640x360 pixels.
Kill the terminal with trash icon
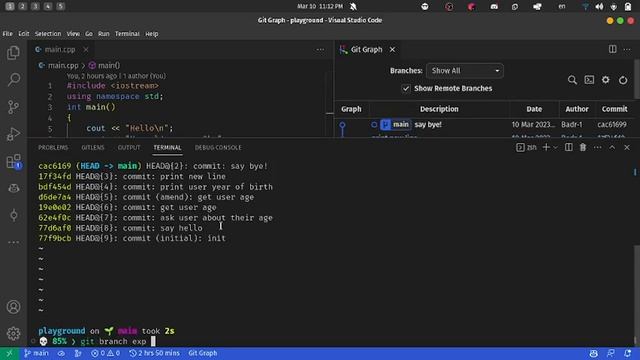point(583,147)
